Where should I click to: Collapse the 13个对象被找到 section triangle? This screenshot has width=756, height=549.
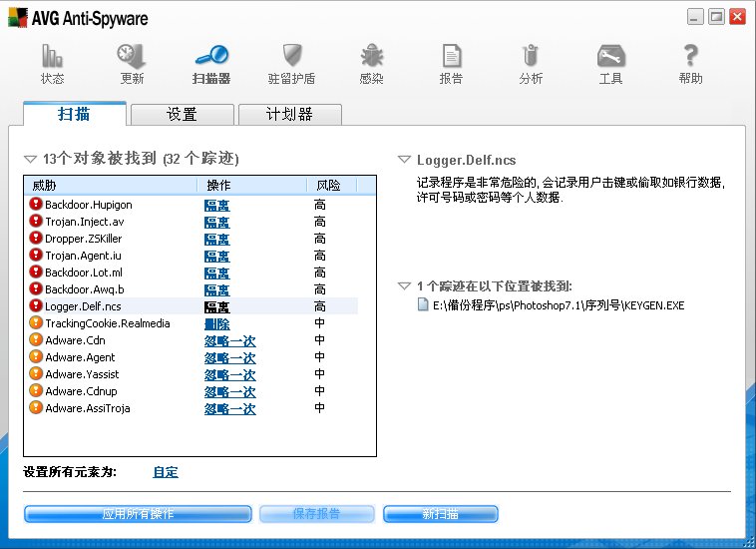pyautogui.click(x=30, y=159)
